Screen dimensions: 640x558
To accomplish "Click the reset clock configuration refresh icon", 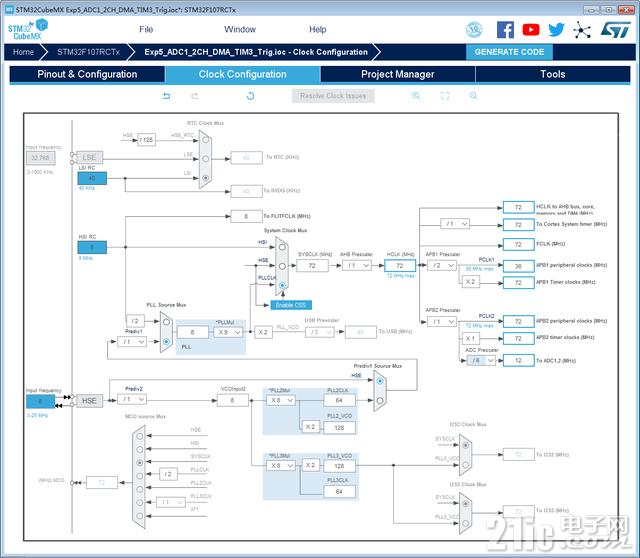I will [x=251, y=96].
